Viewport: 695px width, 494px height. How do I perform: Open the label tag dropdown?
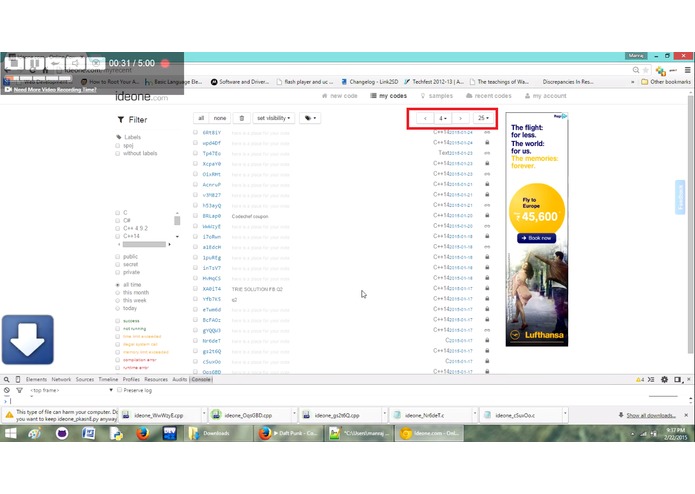coord(310,118)
